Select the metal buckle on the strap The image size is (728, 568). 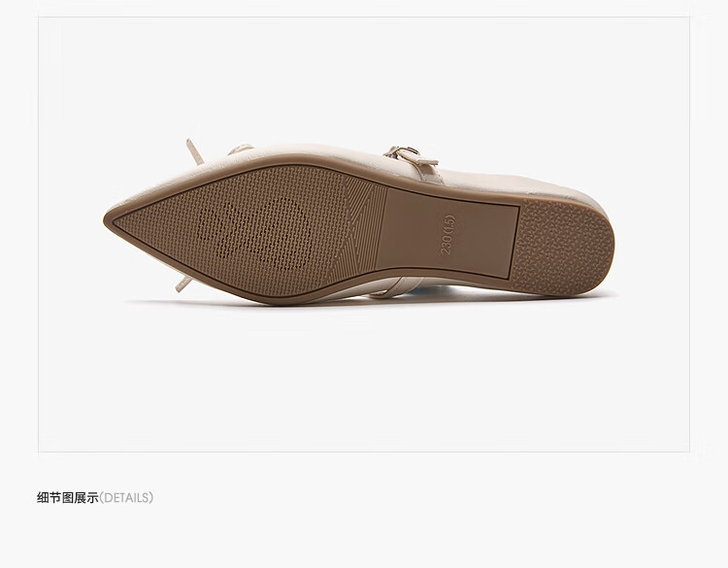(402, 151)
